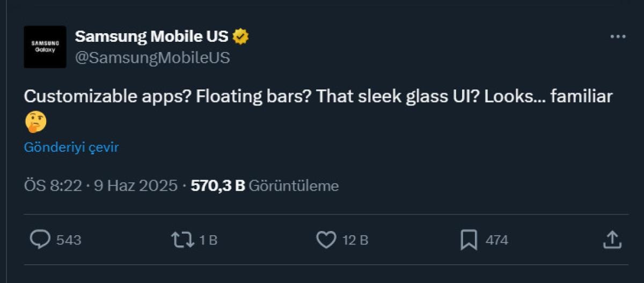Like the tweet with the heart icon

click(326, 240)
